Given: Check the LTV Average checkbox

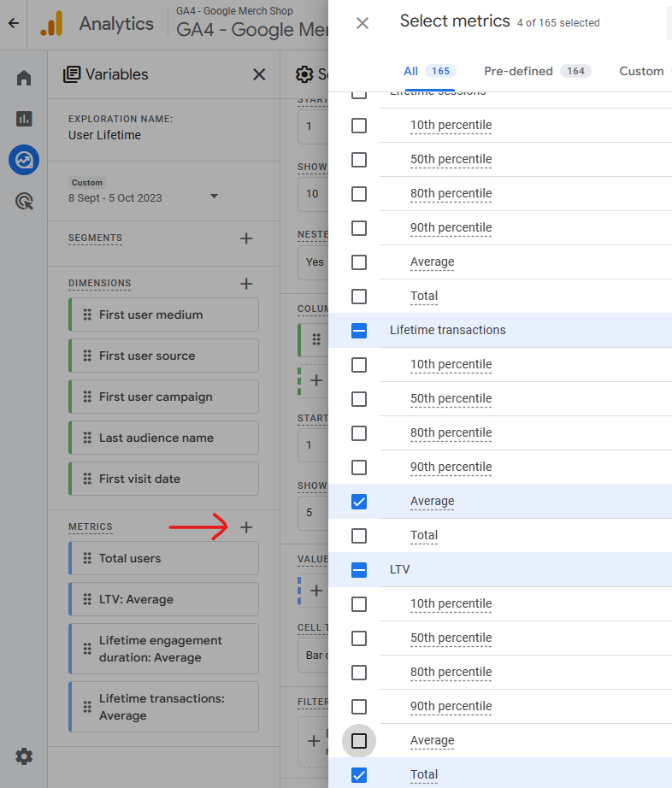Looking at the screenshot, I should [359, 741].
